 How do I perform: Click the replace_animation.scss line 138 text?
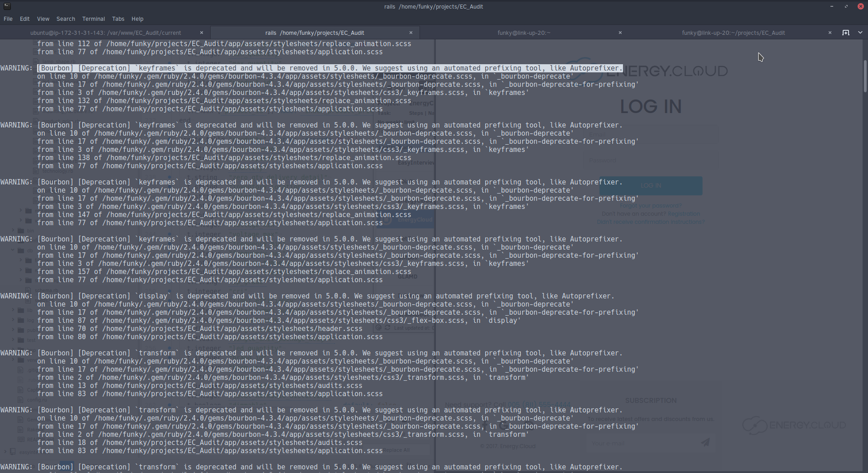pyautogui.click(x=224, y=158)
